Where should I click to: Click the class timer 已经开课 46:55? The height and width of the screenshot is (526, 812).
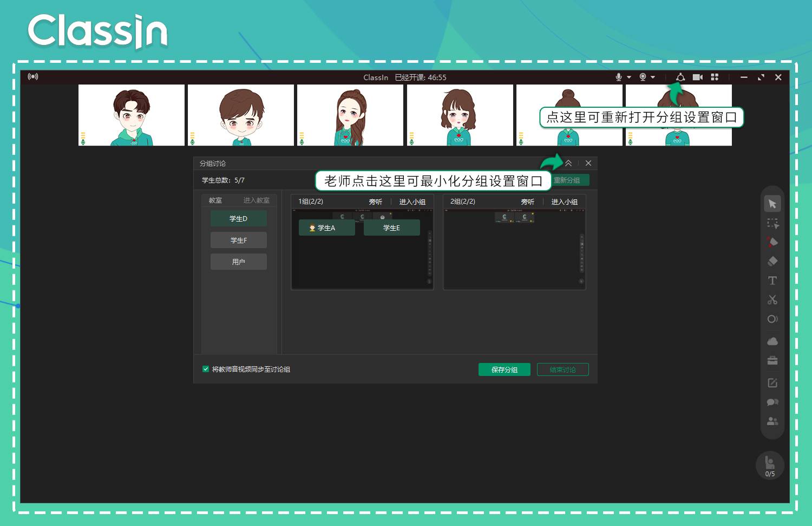[x=421, y=77]
